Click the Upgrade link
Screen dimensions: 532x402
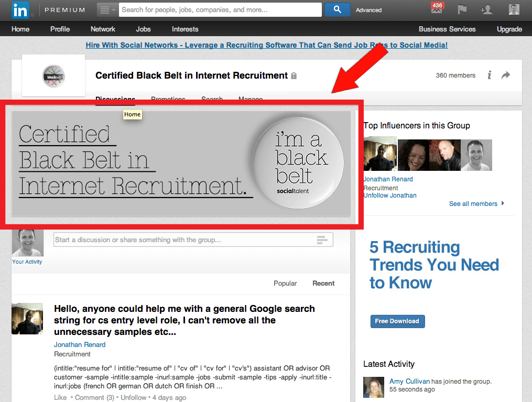[x=509, y=29]
